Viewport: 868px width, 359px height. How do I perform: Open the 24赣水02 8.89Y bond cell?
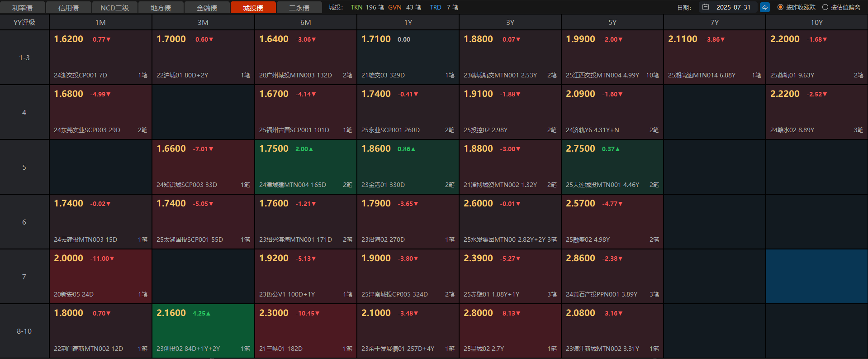click(x=817, y=112)
